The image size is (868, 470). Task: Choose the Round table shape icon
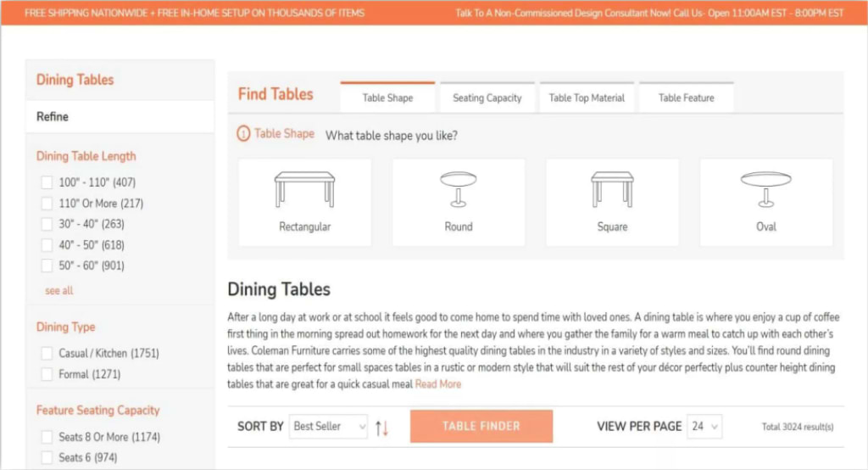click(x=458, y=189)
